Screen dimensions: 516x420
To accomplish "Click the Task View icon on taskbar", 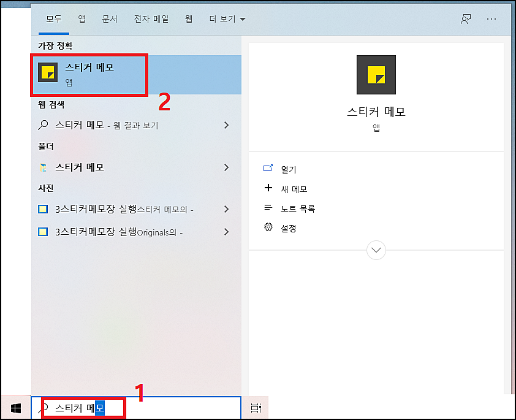I will tap(256, 408).
